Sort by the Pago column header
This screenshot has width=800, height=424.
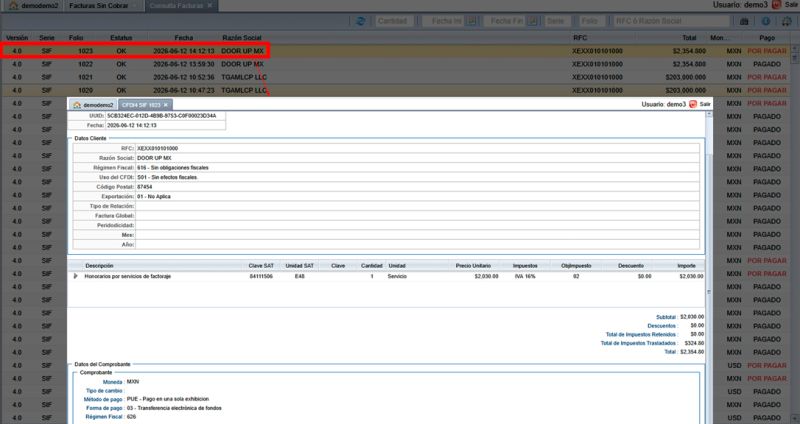click(767, 38)
